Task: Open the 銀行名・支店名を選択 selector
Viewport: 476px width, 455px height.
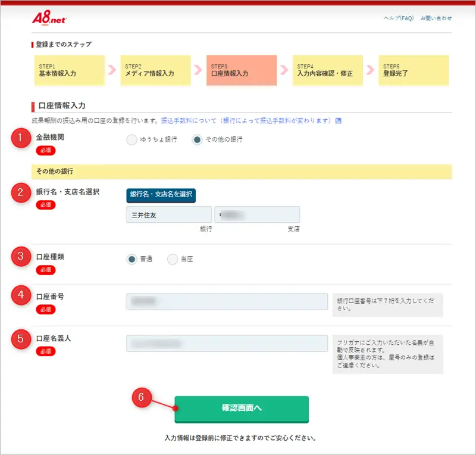Action: (161, 195)
